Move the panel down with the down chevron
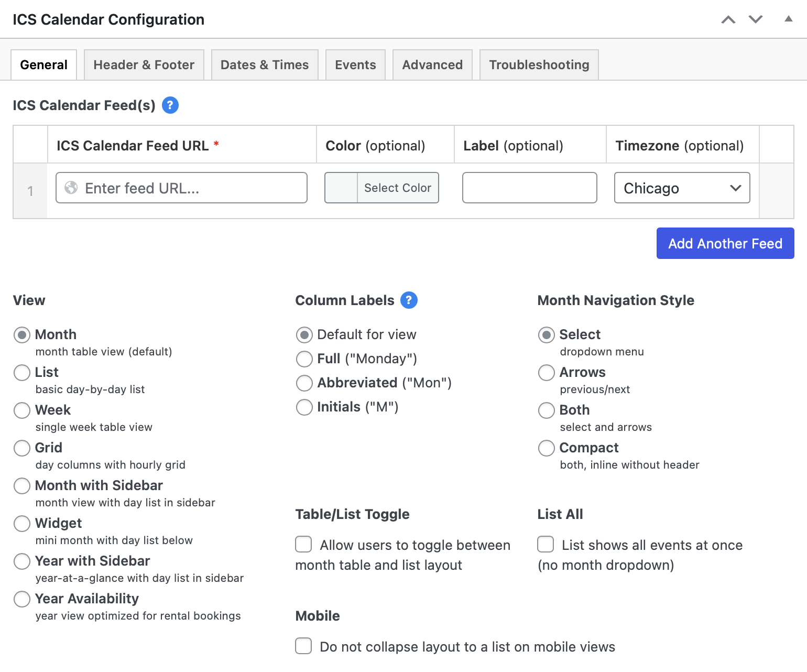807x672 pixels. coord(756,20)
